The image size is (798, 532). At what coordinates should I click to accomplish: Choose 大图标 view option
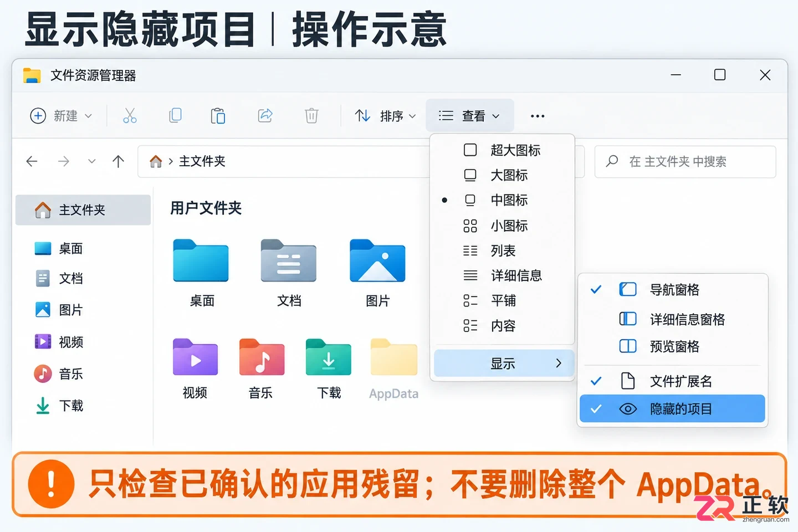[x=503, y=175]
